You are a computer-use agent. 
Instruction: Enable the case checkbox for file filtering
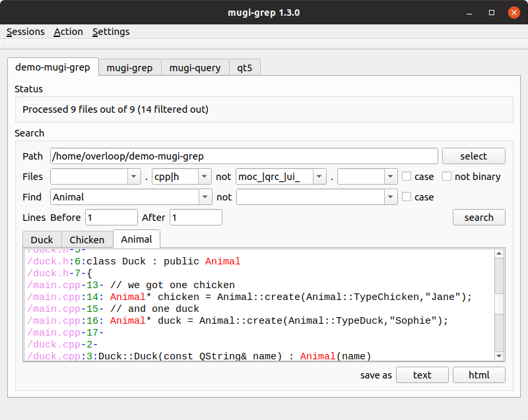click(x=407, y=177)
